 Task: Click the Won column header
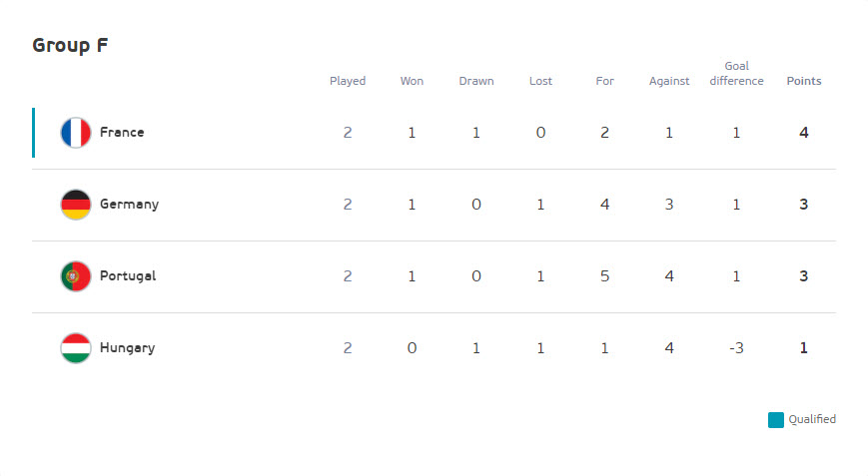[412, 81]
